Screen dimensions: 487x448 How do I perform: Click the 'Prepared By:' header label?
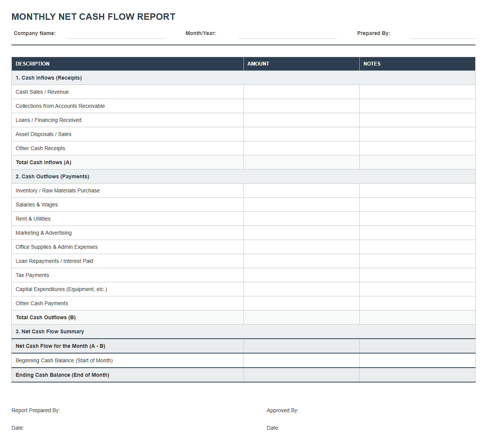374,33
